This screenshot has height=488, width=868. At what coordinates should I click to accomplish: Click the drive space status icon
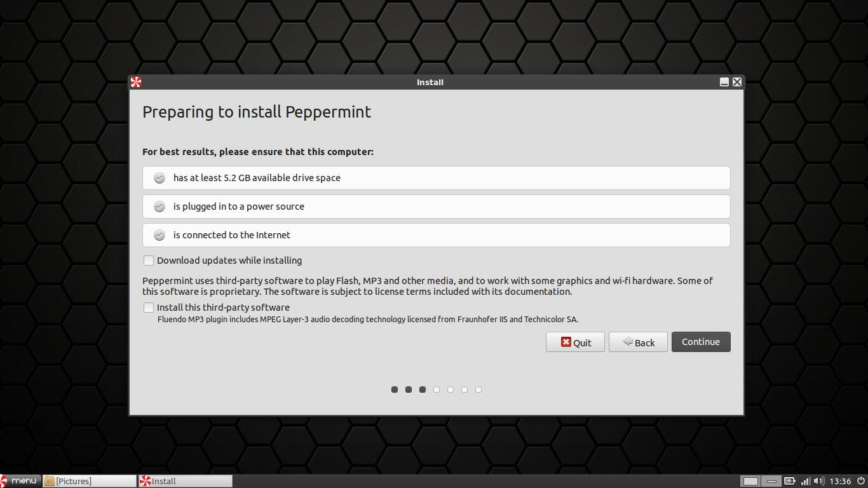pyautogui.click(x=159, y=178)
